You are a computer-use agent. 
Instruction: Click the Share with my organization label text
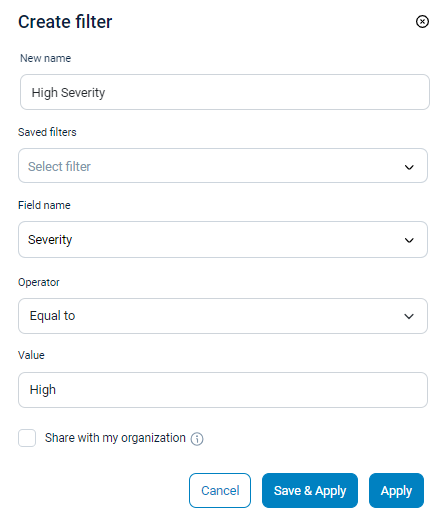pyautogui.click(x=115, y=438)
